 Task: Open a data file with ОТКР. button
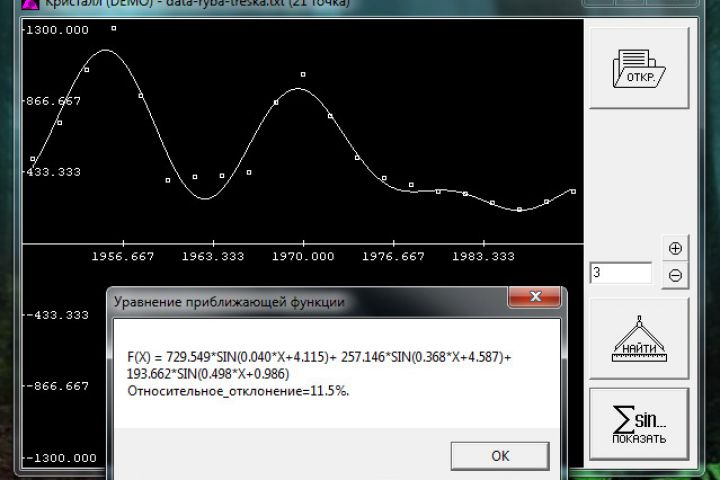[x=639, y=68]
